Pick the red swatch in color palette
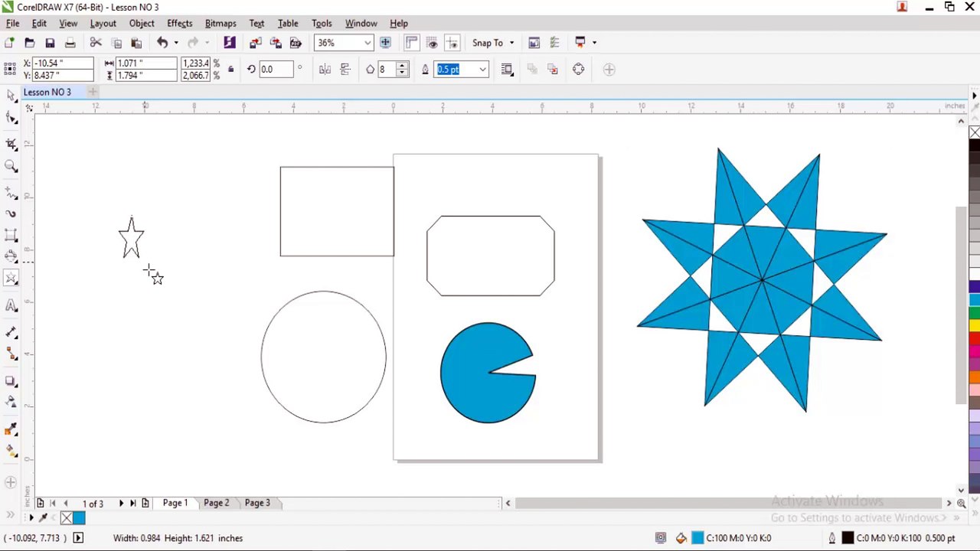 point(974,337)
